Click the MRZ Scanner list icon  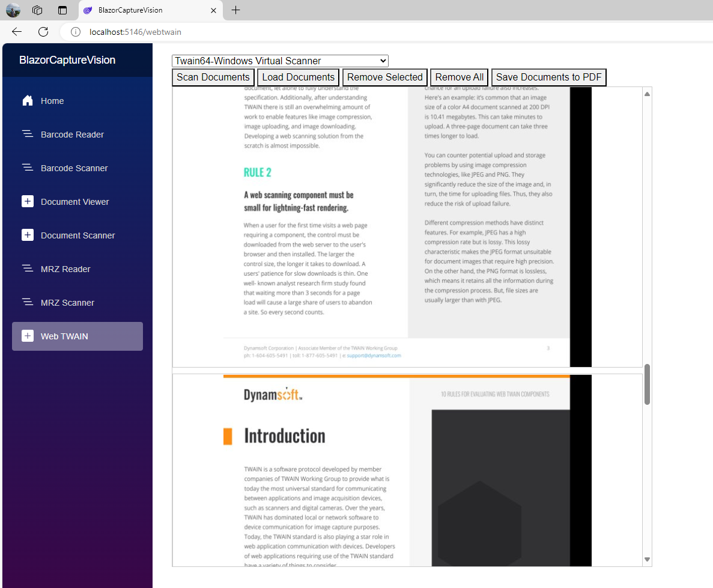pyautogui.click(x=27, y=303)
